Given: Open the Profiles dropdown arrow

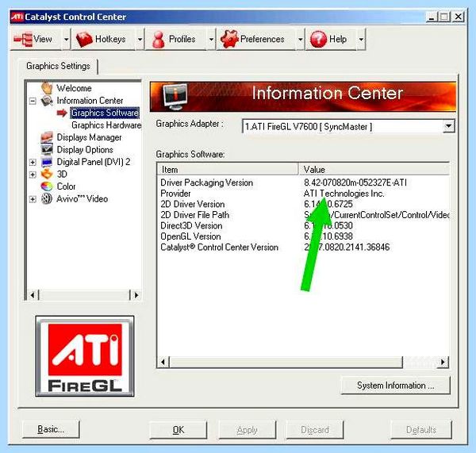Looking at the screenshot, I should 211,39.
